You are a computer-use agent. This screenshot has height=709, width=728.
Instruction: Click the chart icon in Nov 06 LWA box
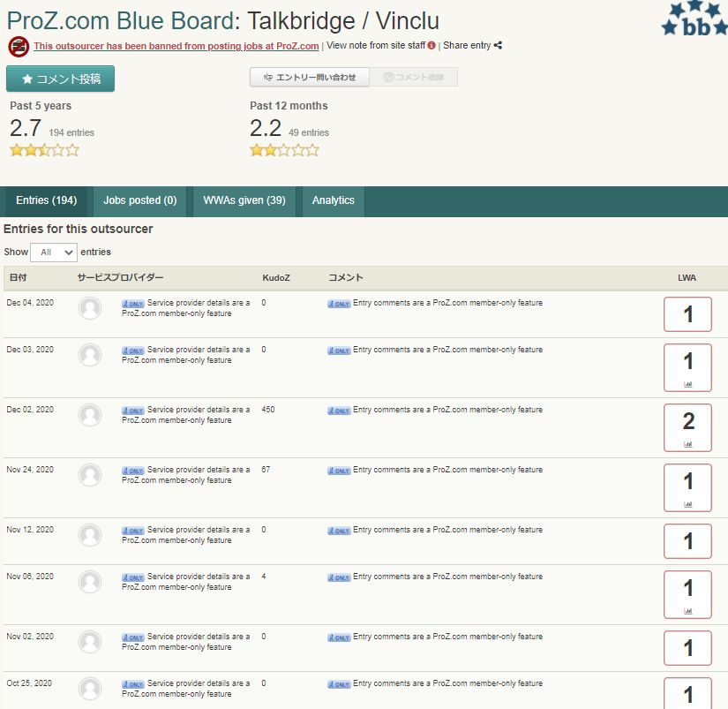pyautogui.click(x=688, y=611)
